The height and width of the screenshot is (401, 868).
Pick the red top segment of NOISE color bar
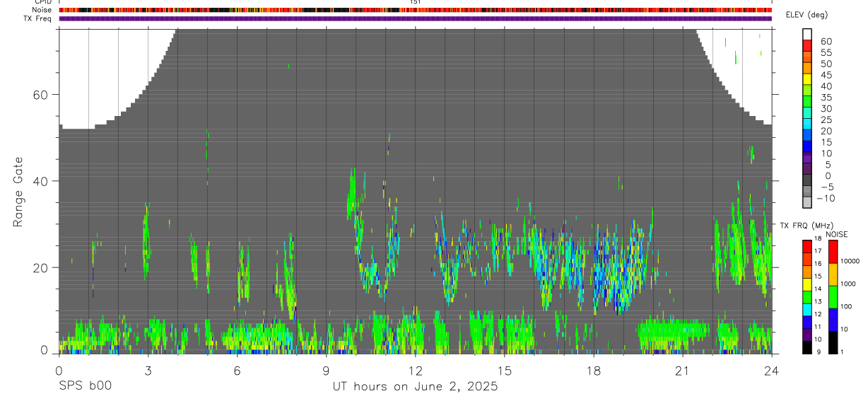pos(833,251)
